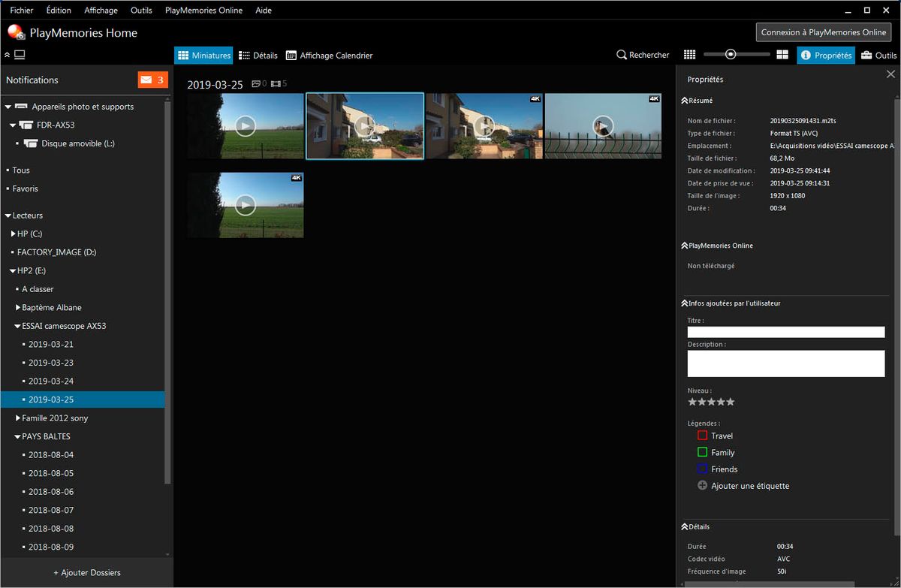Click the PlayMemories Home logo icon

coord(17,32)
